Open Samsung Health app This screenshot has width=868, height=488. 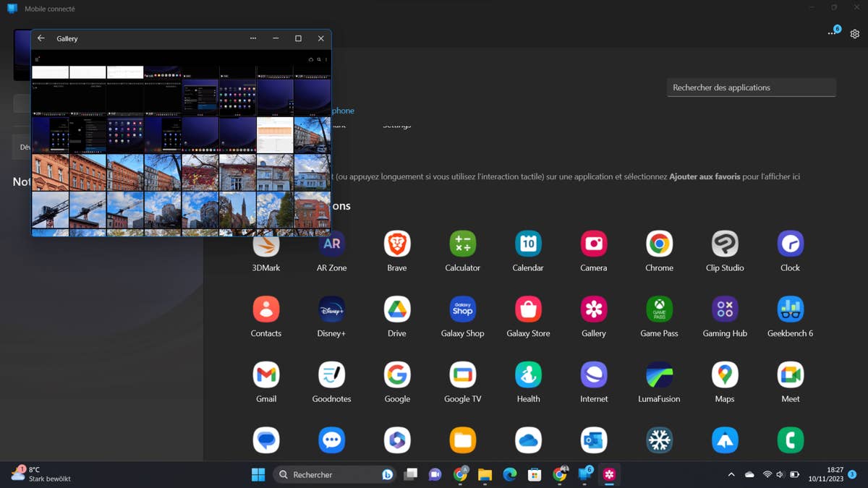[x=528, y=375]
